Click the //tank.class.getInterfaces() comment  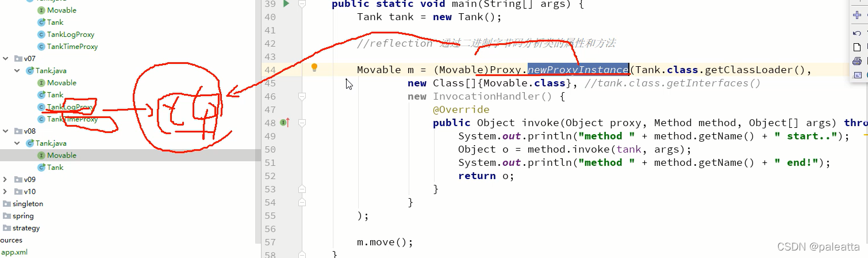[x=672, y=83]
